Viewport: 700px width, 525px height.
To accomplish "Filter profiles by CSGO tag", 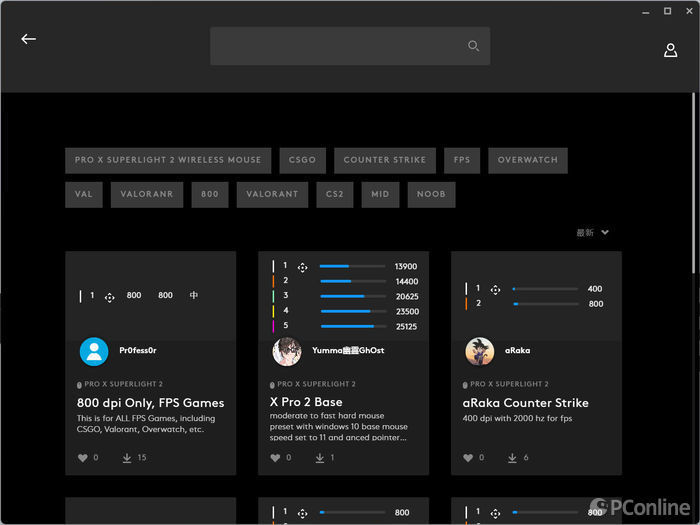I will pos(302,160).
